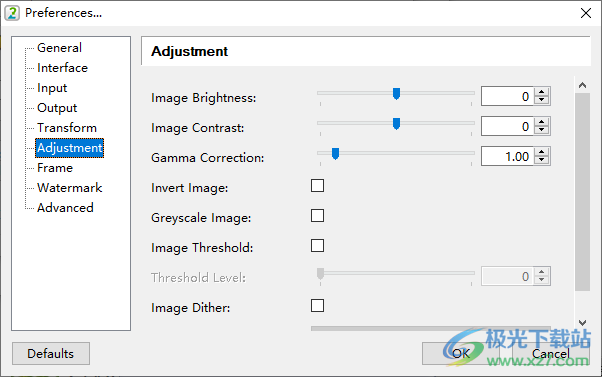
Task: Increase Image Brightness with up arrow
Action: pyautogui.click(x=541, y=92)
